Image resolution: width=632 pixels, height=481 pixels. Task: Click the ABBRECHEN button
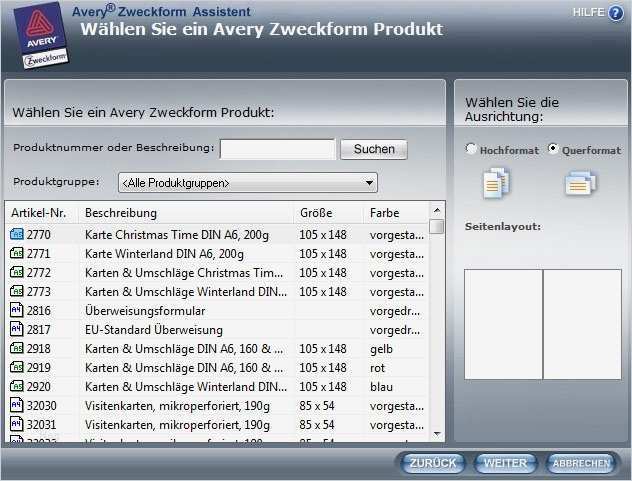click(581, 463)
